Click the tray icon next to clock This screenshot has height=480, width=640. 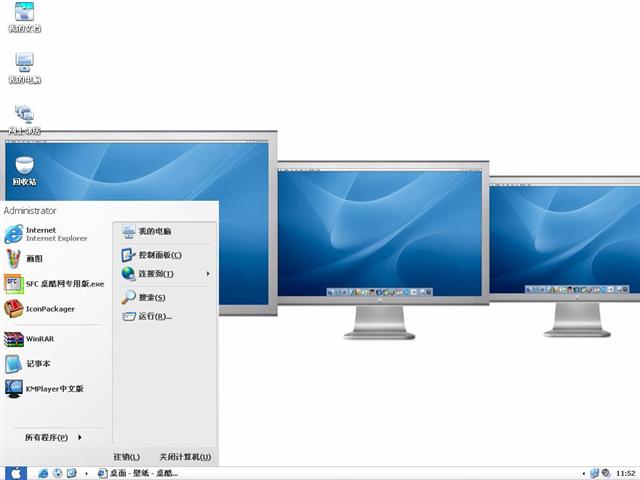pyautogui.click(x=606, y=473)
